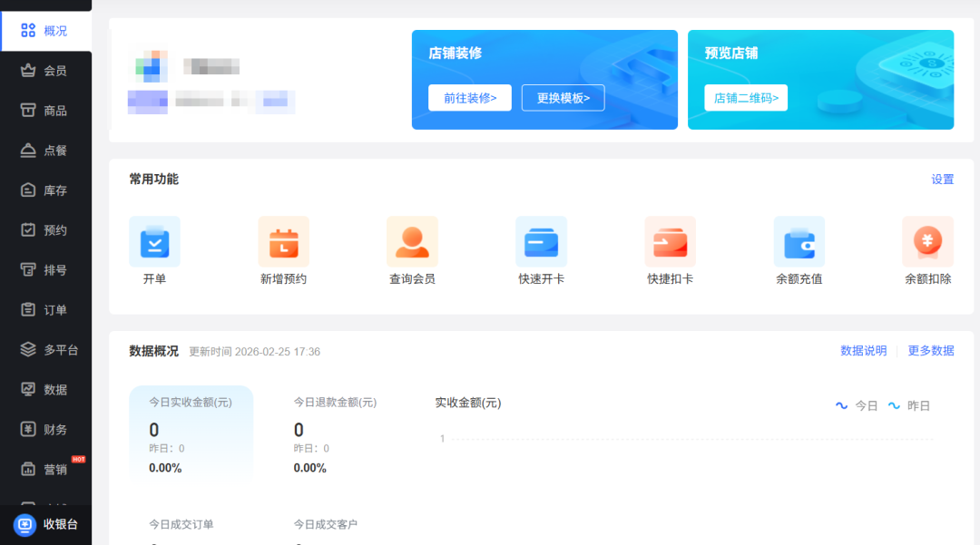The image size is (980, 545).
Task: Select the 营销 menu with HOT badge
Action: [x=45, y=470]
